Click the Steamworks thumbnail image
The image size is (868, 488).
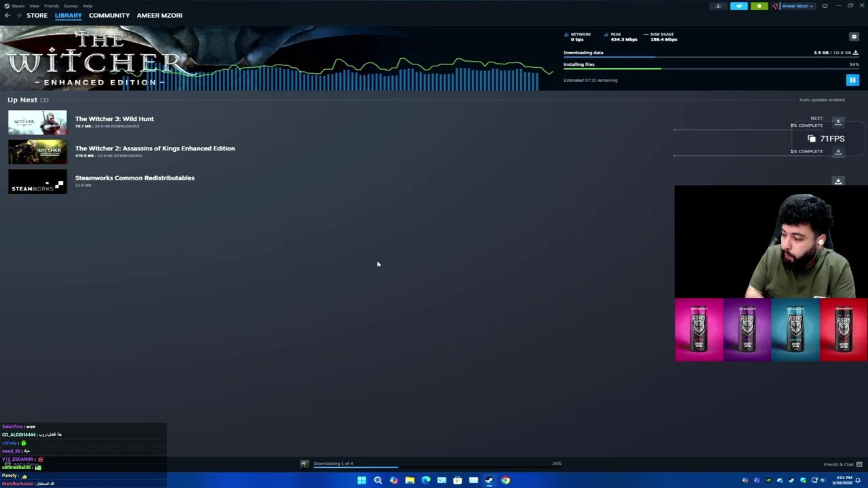coord(37,182)
